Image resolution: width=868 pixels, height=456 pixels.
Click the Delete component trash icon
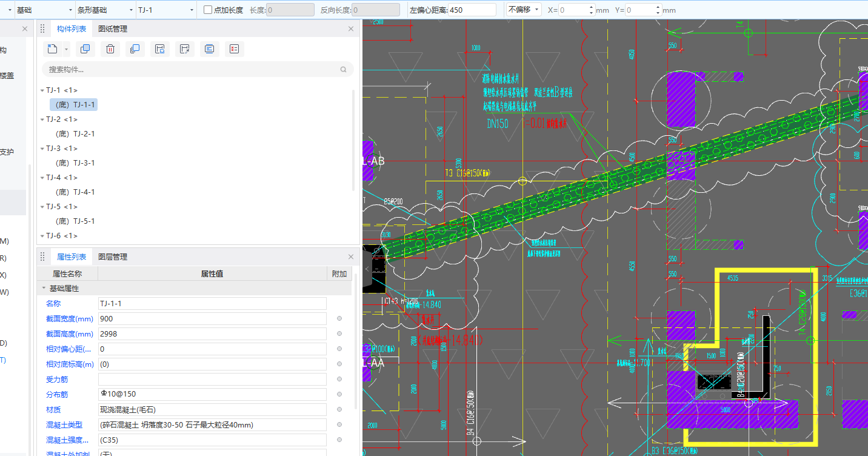[x=110, y=49]
